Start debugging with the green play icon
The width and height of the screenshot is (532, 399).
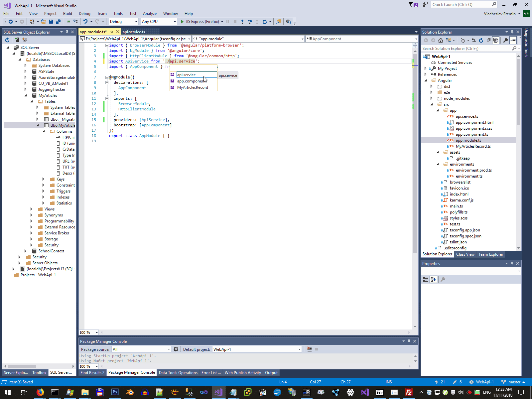(x=182, y=22)
